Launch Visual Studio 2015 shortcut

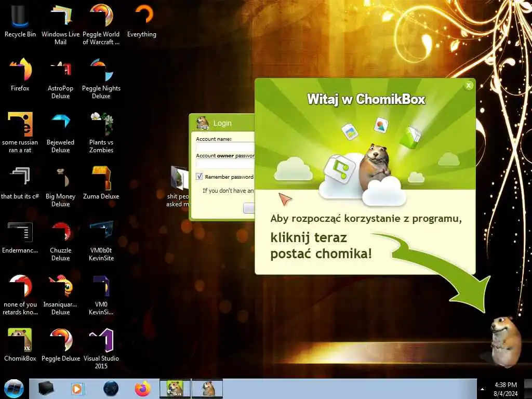[x=101, y=348]
